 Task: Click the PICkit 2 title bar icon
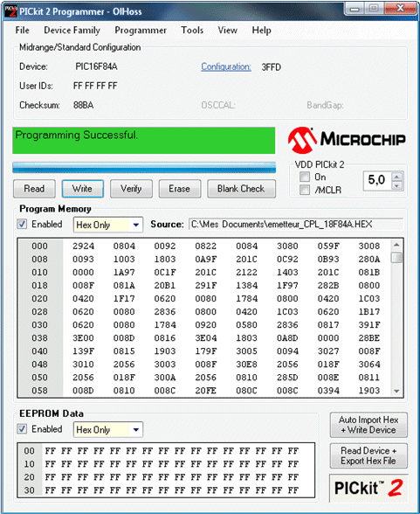(10, 10)
